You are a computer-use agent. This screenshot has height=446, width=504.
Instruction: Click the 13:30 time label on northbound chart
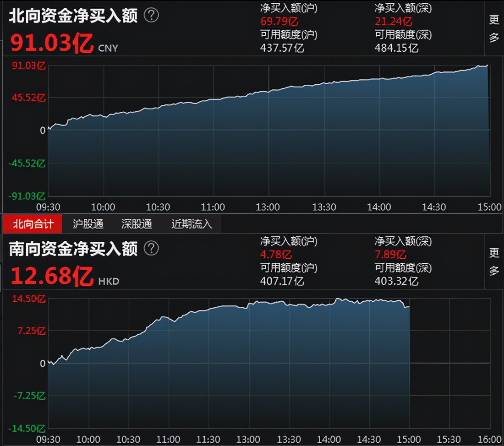click(324, 207)
